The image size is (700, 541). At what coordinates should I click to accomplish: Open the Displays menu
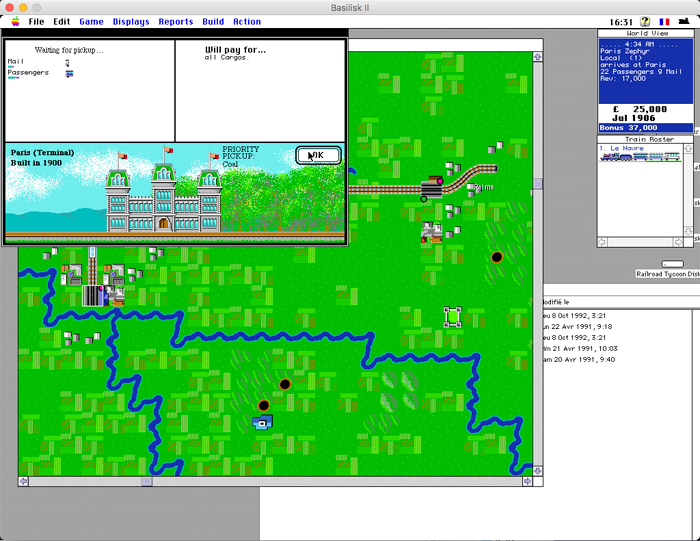131,21
